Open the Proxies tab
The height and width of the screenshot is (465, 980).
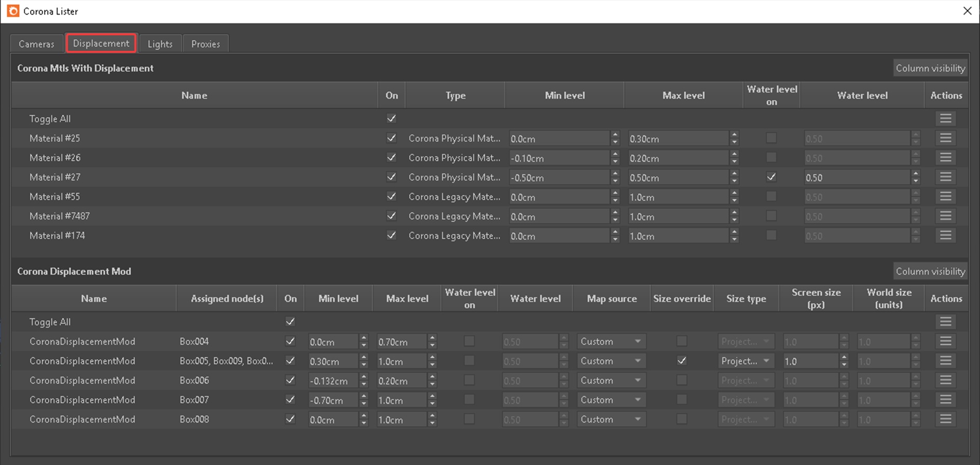pos(205,44)
